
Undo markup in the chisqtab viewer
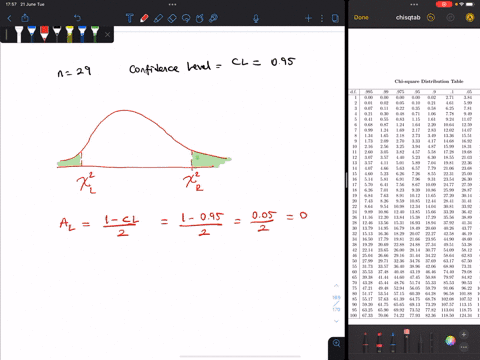click(x=431, y=17)
